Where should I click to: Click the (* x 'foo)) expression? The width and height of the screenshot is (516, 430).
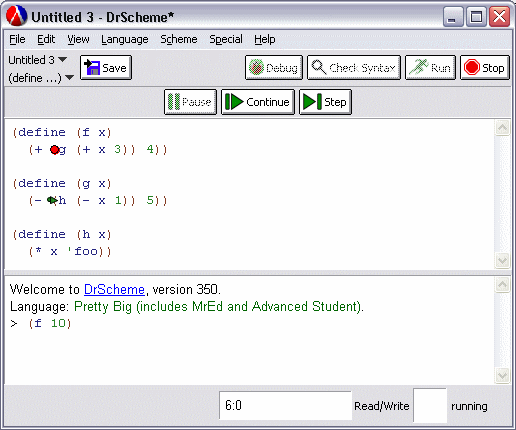70,251
